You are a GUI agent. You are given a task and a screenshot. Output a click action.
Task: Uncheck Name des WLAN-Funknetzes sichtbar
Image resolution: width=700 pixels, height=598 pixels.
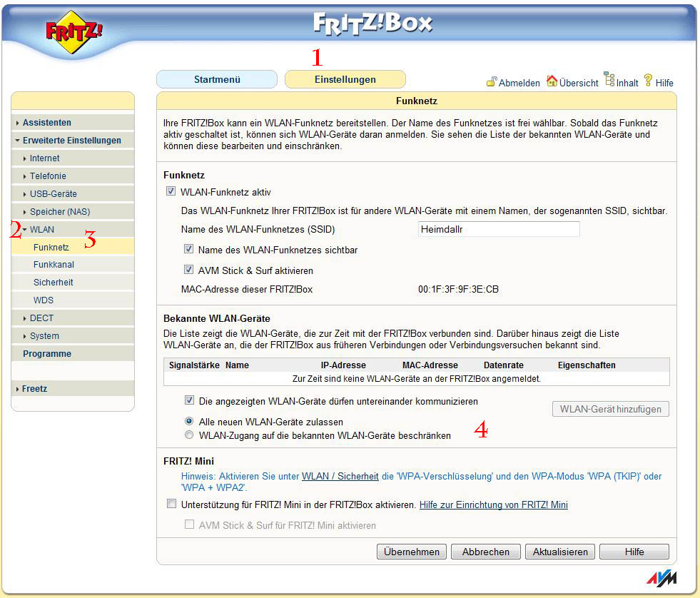[x=189, y=250]
